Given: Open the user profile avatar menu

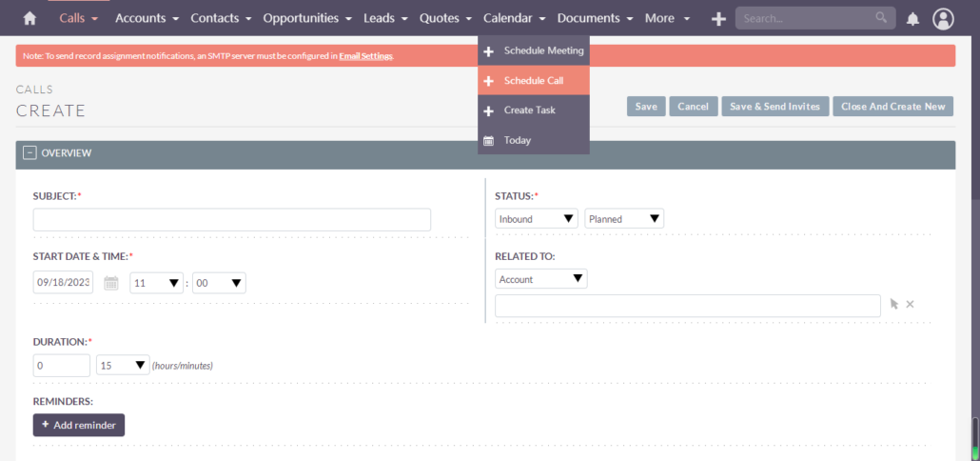Looking at the screenshot, I should coord(943,18).
